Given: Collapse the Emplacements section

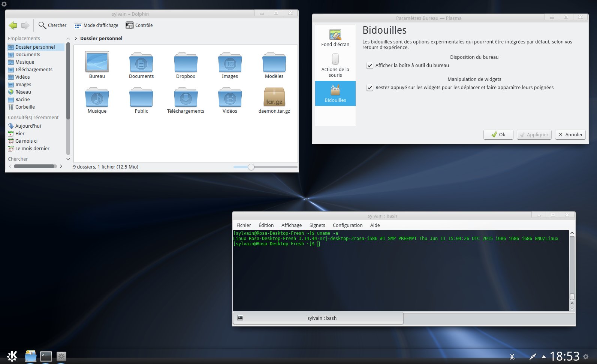Looking at the screenshot, I should coord(68,39).
